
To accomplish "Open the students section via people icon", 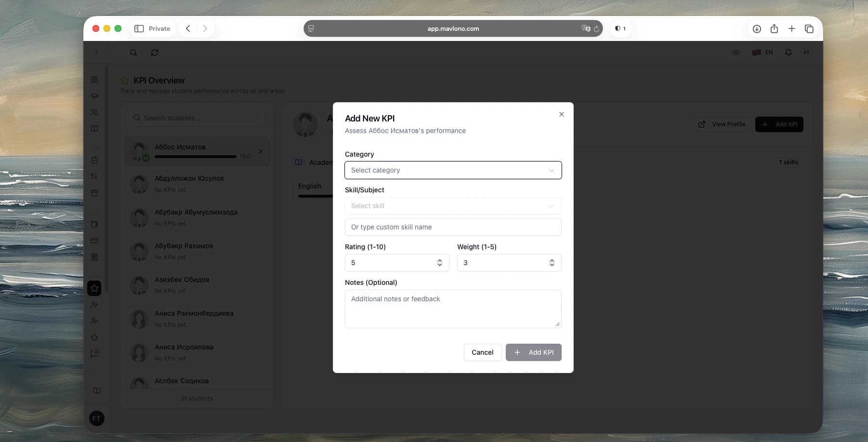I will coord(94,112).
